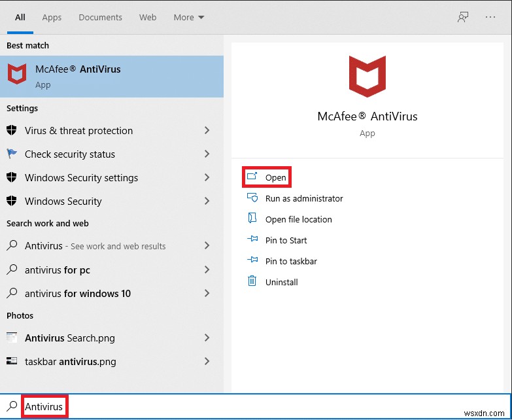Screen dimensions: 512x420
Task: Expand taskbar antivirus.png chevron
Action: (x=207, y=361)
